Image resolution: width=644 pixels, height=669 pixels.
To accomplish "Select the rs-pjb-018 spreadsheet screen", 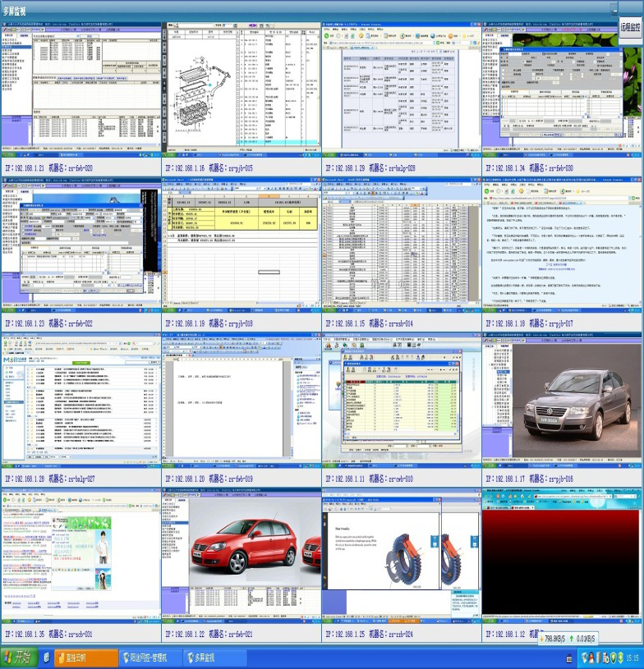I will pos(241,246).
